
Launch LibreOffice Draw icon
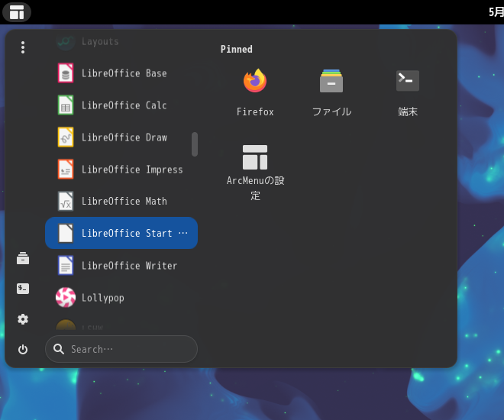pyautogui.click(x=66, y=137)
